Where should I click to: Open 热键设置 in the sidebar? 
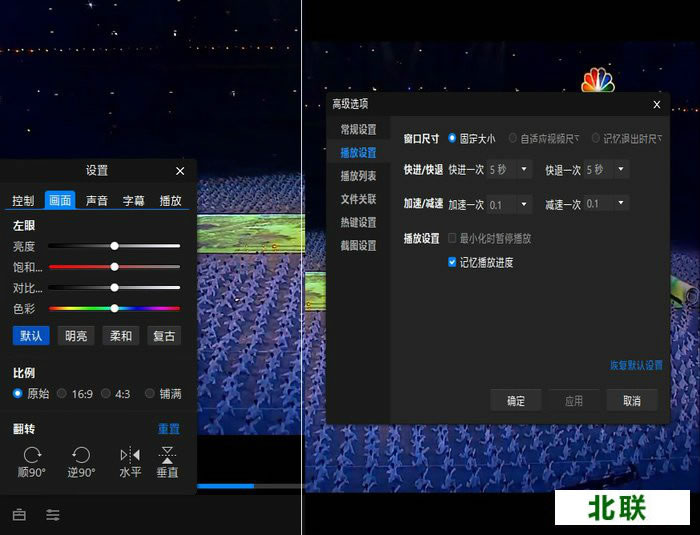(x=358, y=222)
